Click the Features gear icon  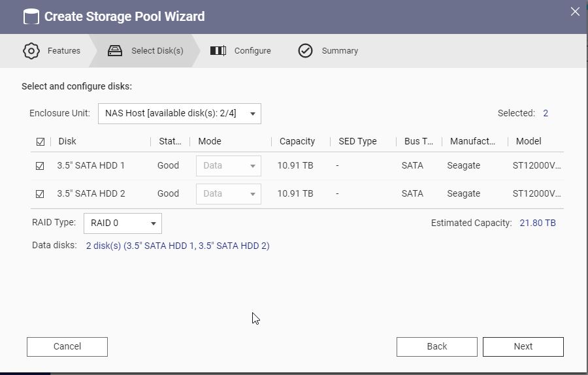31,51
